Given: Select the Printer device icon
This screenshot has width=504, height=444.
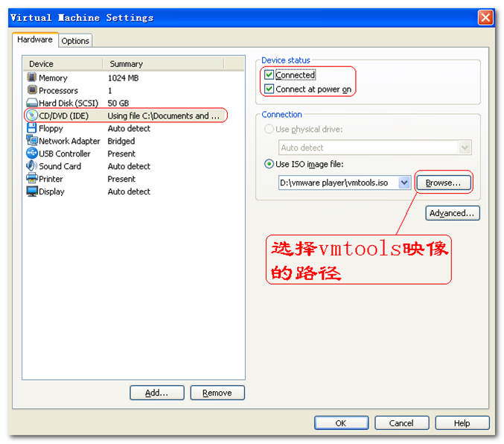Looking at the screenshot, I should coord(31,178).
